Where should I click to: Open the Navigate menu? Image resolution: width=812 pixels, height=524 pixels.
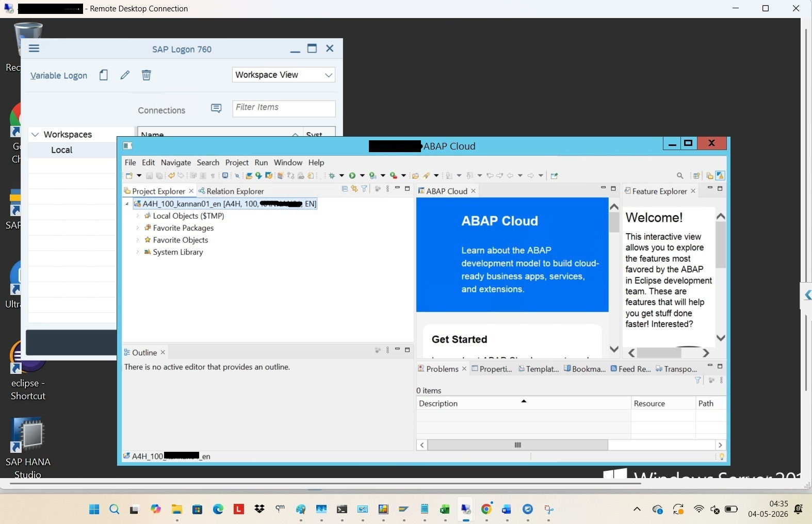(x=175, y=162)
